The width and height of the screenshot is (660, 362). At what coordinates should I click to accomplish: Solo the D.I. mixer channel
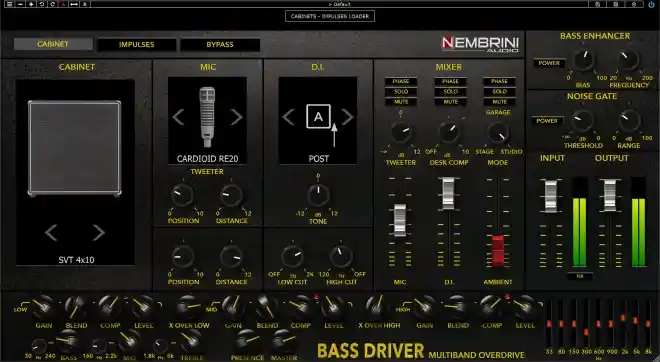(x=450, y=91)
